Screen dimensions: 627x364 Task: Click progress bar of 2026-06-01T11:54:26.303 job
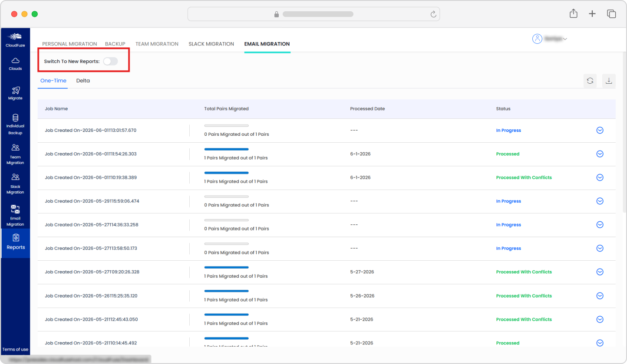tap(227, 149)
